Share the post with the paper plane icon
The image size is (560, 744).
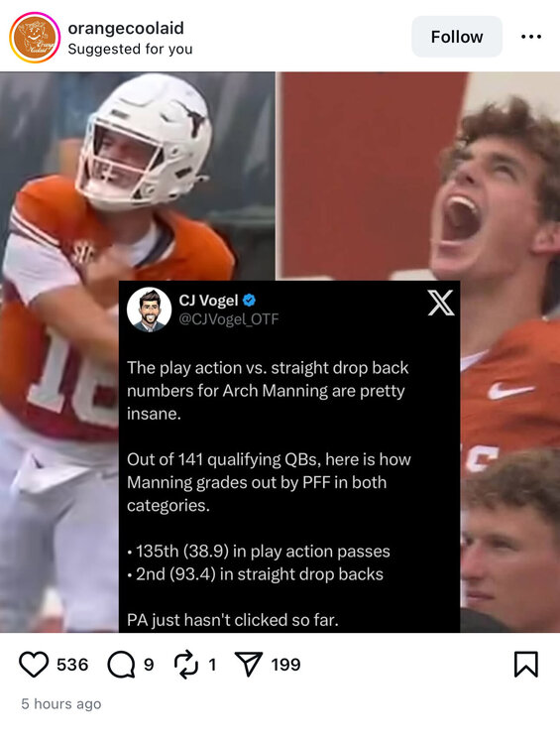[x=249, y=664]
